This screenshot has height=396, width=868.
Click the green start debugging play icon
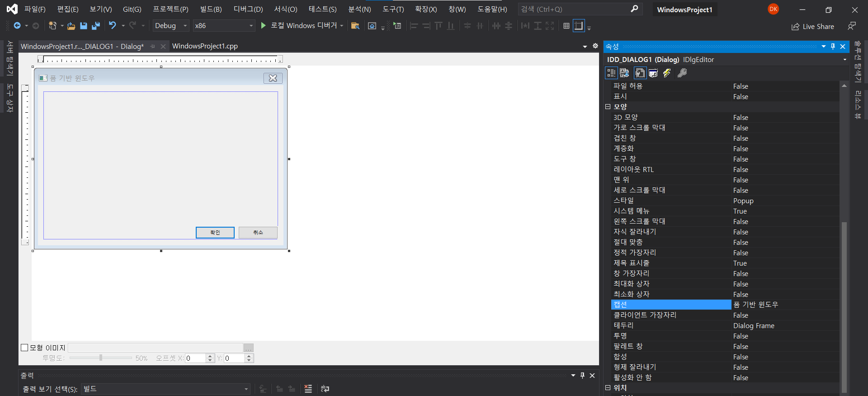[x=263, y=26]
